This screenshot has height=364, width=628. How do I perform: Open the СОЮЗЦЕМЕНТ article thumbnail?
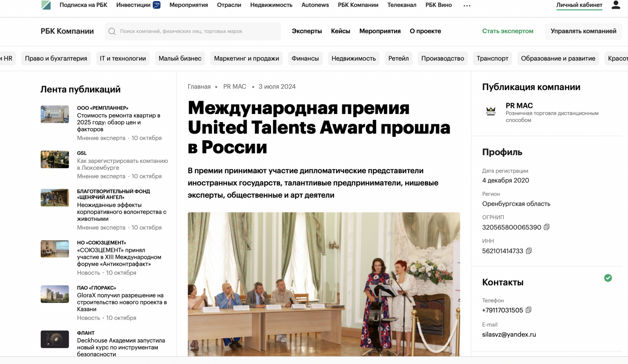pyautogui.click(x=55, y=249)
